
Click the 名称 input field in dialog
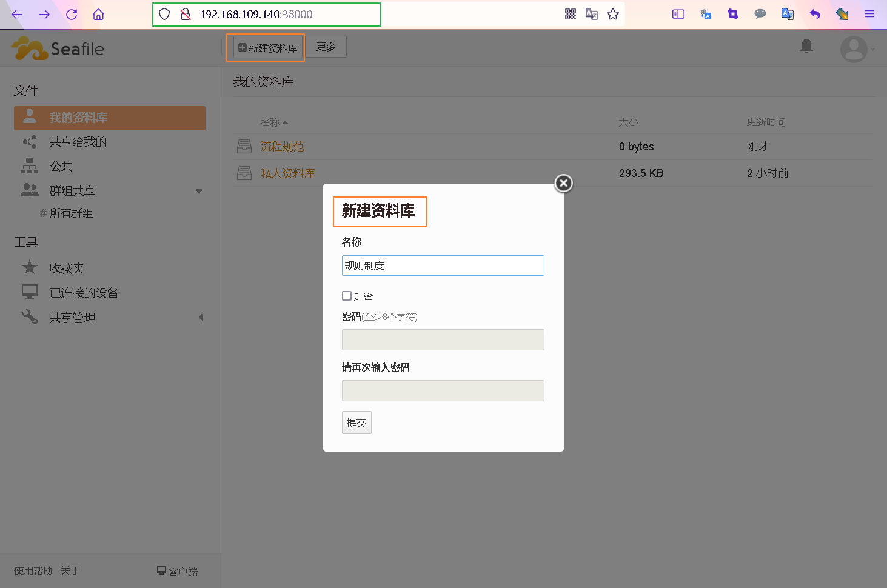tap(443, 266)
